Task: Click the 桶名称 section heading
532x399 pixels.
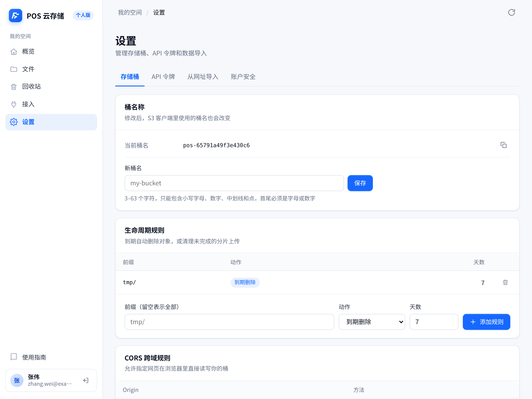Action: click(135, 107)
